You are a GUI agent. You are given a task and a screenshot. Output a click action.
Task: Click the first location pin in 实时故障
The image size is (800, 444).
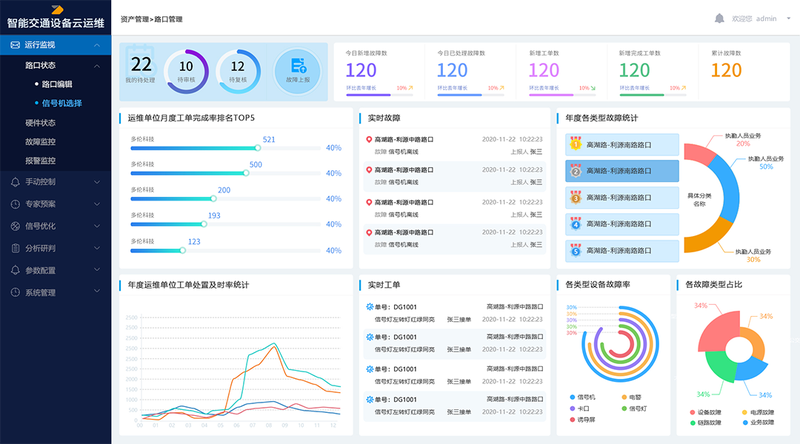tap(369, 141)
